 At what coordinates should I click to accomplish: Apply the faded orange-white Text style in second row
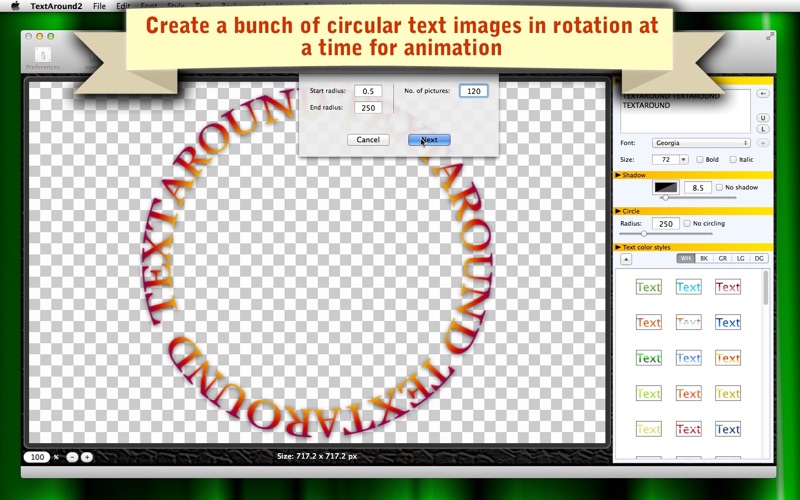click(x=688, y=322)
